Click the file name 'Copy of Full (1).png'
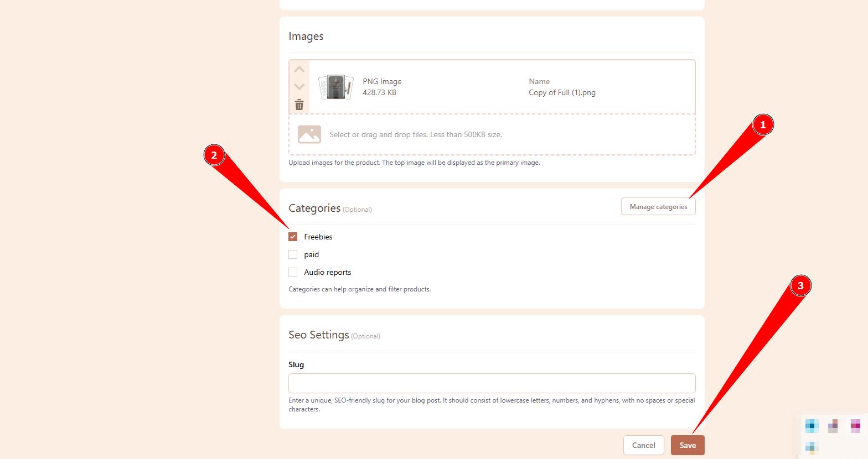The image size is (868, 459). [x=562, y=93]
